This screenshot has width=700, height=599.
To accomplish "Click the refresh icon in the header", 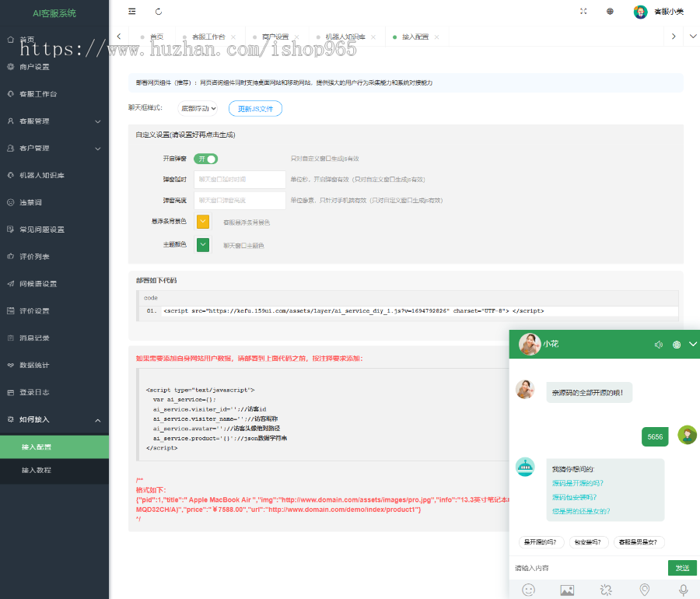I will click(x=159, y=12).
